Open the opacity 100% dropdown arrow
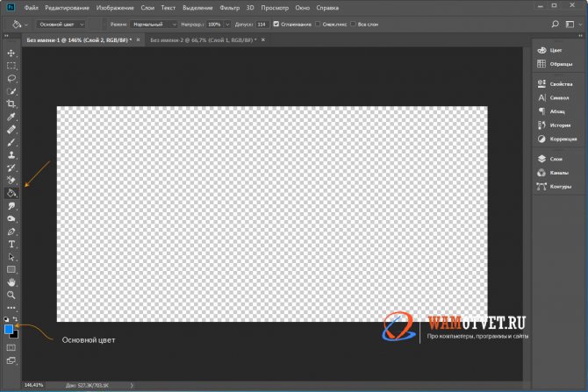Image resolution: width=588 pixels, height=392 pixels. coord(227,25)
